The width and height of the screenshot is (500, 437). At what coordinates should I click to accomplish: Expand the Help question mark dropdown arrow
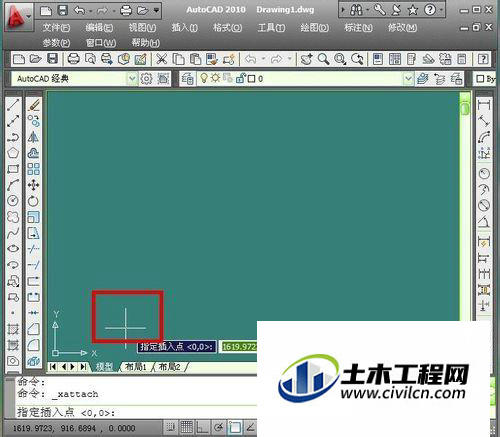point(441,10)
